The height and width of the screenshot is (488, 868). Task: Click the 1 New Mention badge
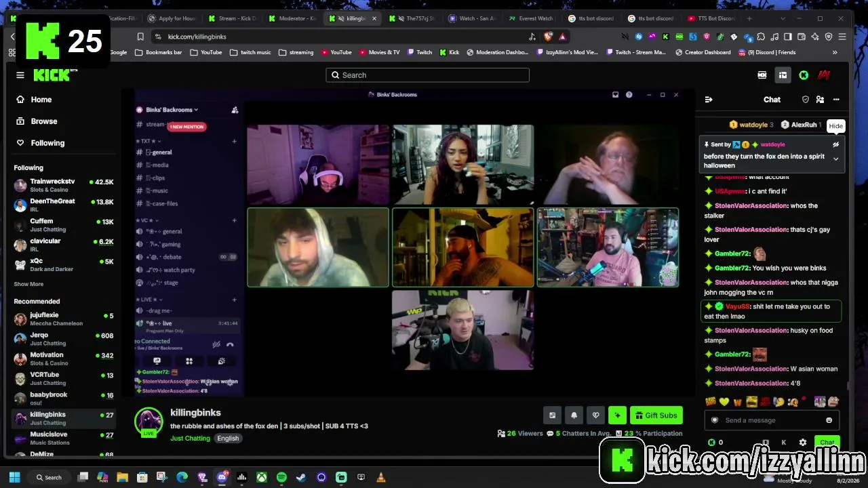(x=186, y=127)
